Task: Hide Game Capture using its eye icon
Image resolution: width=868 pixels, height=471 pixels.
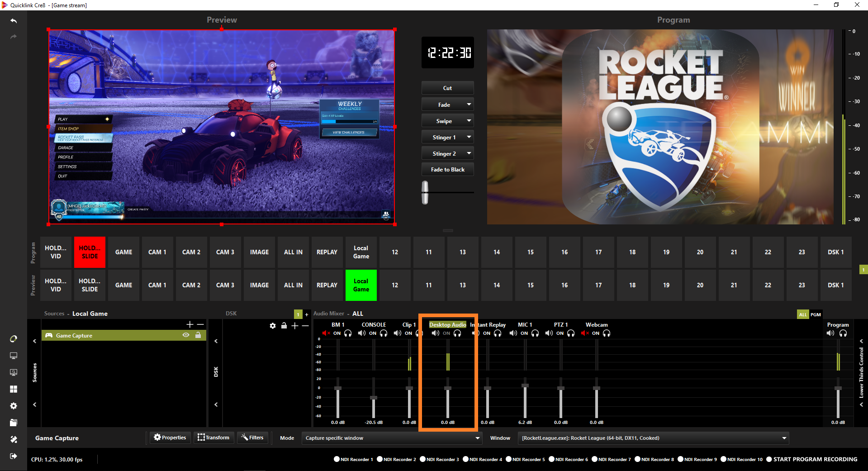Action: (185, 335)
